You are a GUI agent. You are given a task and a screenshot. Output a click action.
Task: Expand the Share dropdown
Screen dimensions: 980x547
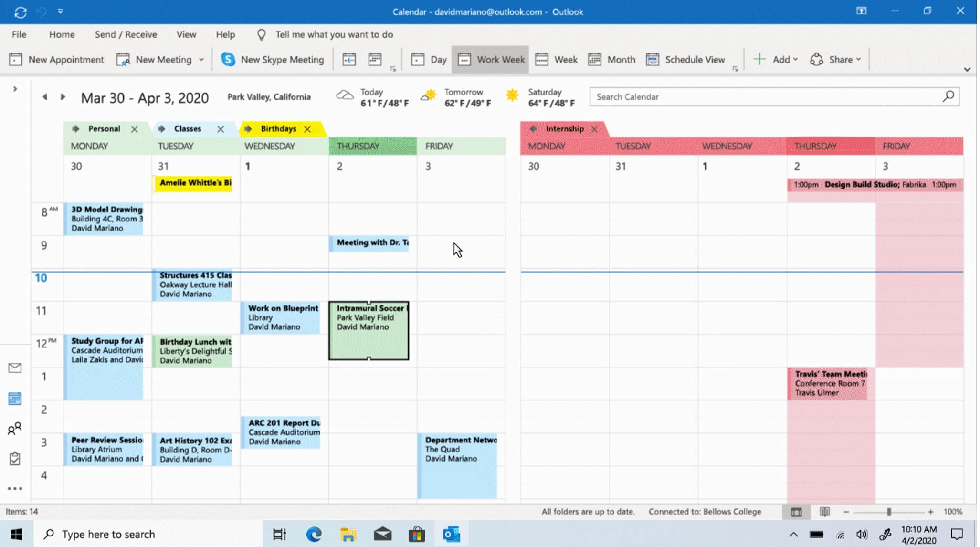[x=836, y=60]
